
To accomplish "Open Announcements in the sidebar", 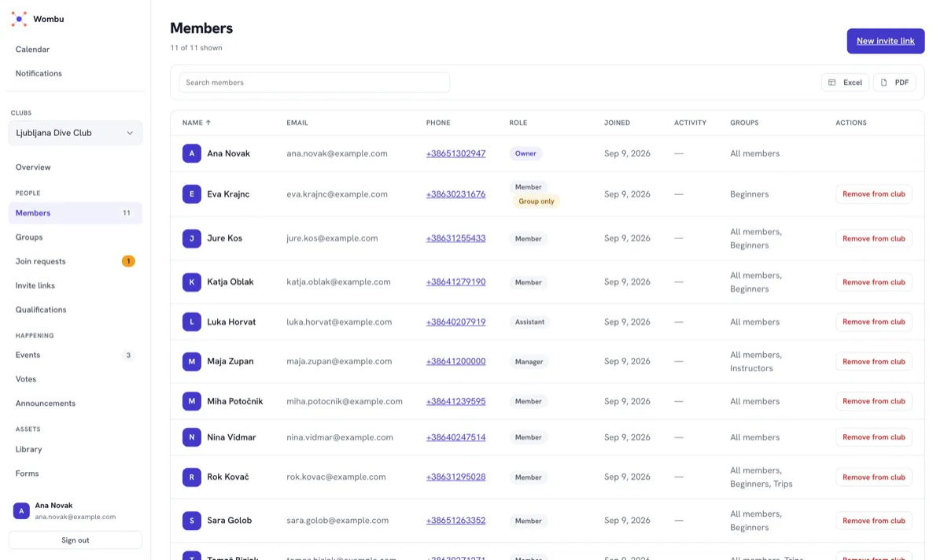I will coord(76,403).
